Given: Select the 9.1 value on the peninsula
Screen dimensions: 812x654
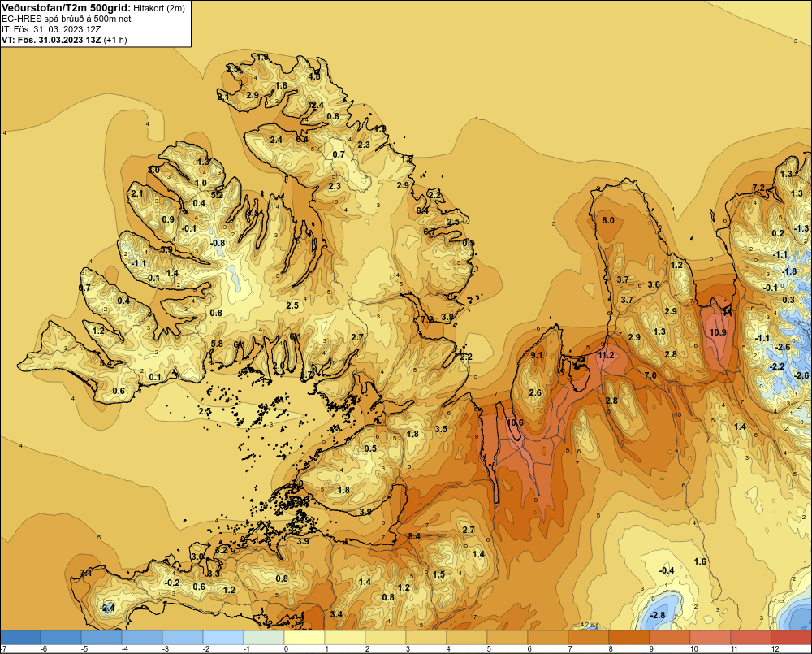Looking at the screenshot, I should coord(537,355).
